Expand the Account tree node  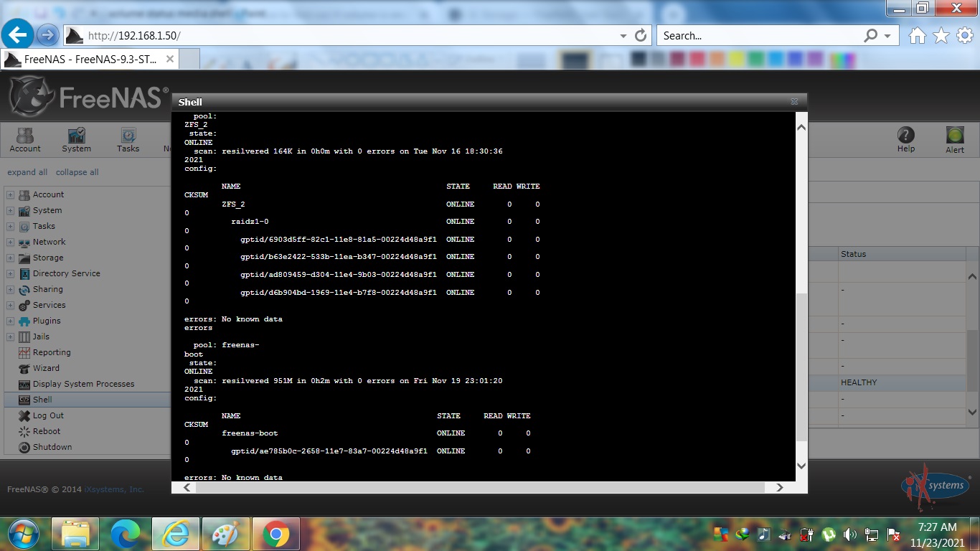tap(10, 194)
